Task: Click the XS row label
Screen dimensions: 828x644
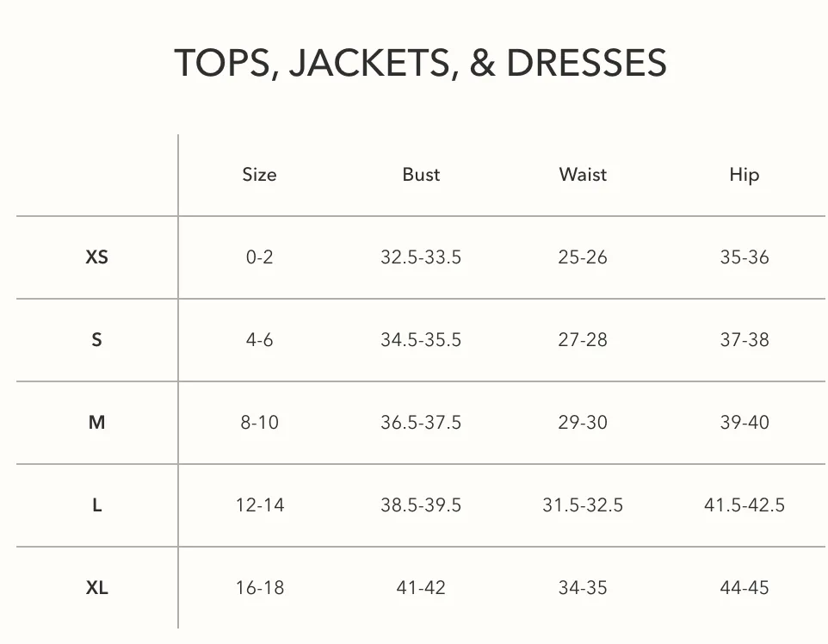Action: click(x=96, y=257)
